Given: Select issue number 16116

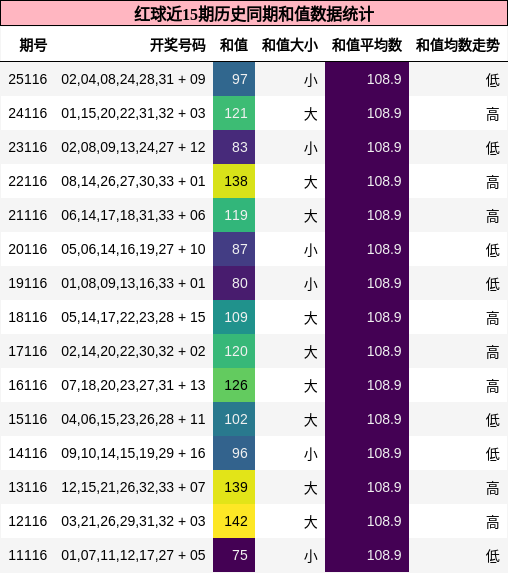Looking at the screenshot, I should 28,385.
